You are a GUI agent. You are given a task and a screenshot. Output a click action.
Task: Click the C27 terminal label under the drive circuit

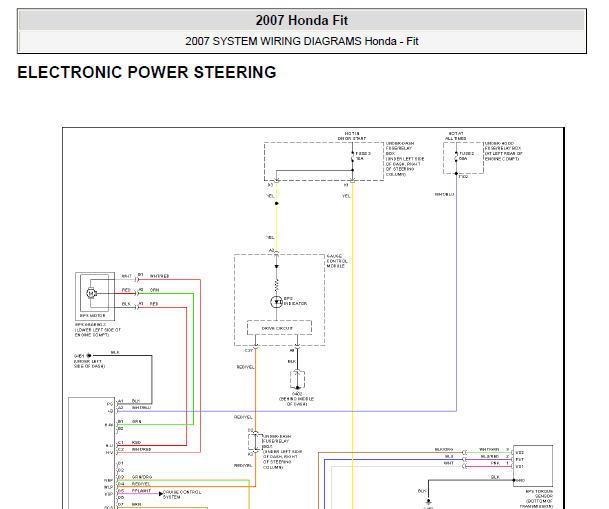249,351
